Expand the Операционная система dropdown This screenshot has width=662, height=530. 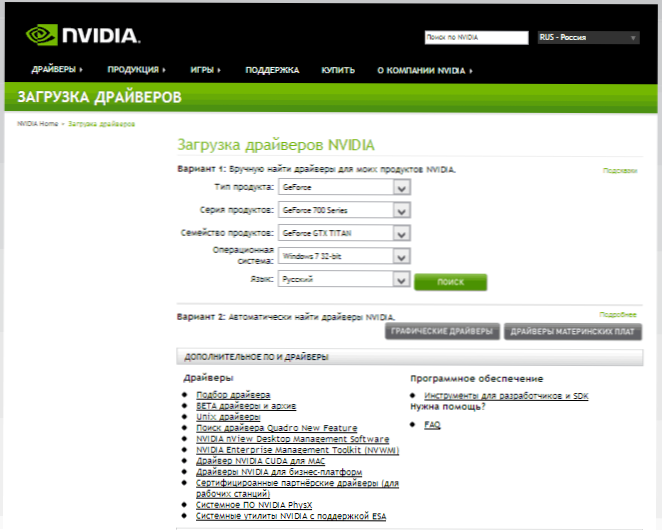tap(344, 256)
